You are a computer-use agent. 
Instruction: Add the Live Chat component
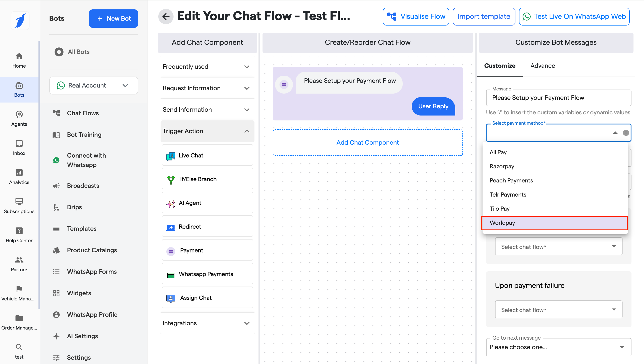pyautogui.click(x=207, y=155)
